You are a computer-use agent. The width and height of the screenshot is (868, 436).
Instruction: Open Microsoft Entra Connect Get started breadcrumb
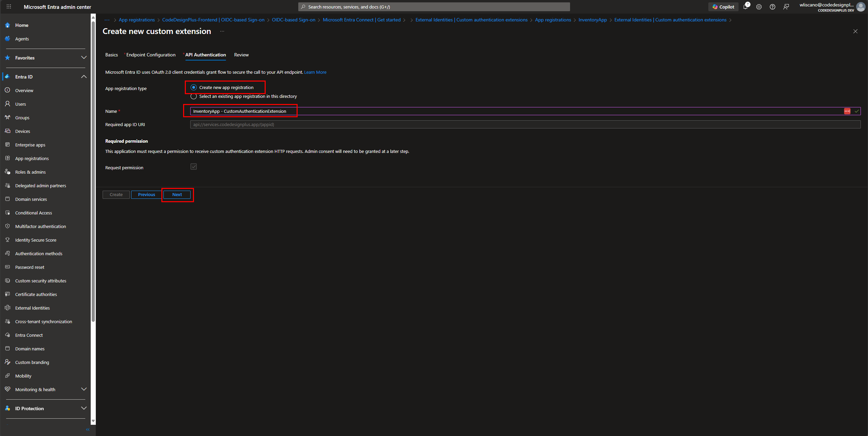(361, 20)
